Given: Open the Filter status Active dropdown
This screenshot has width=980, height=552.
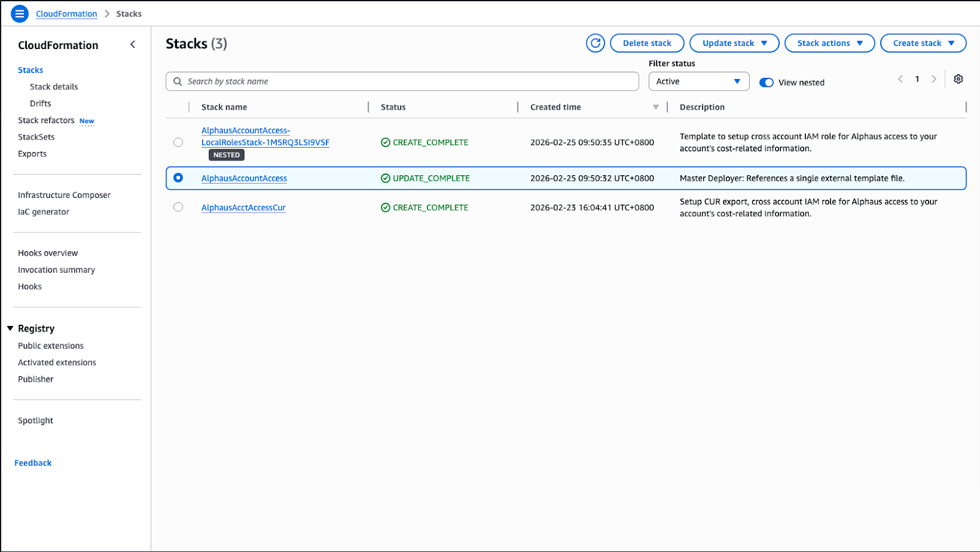Looking at the screenshot, I should click(x=699, y=81).
